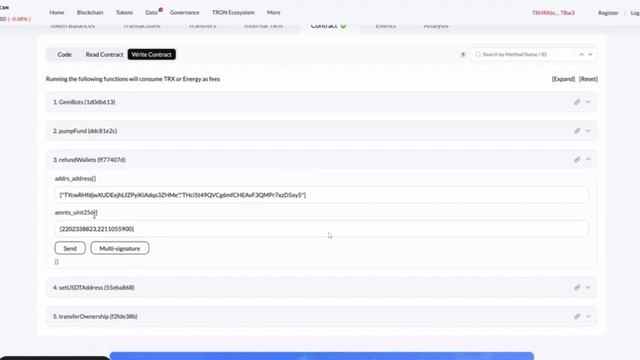Click the red brackets result below Send

[x=56, y=262]
